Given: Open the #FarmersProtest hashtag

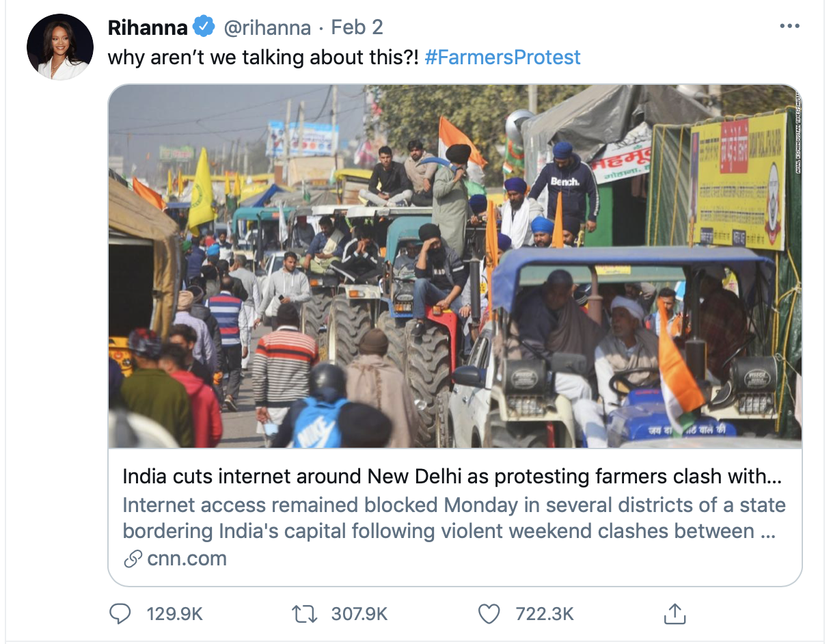Looking at the screenshot, I should coord(502,57).
